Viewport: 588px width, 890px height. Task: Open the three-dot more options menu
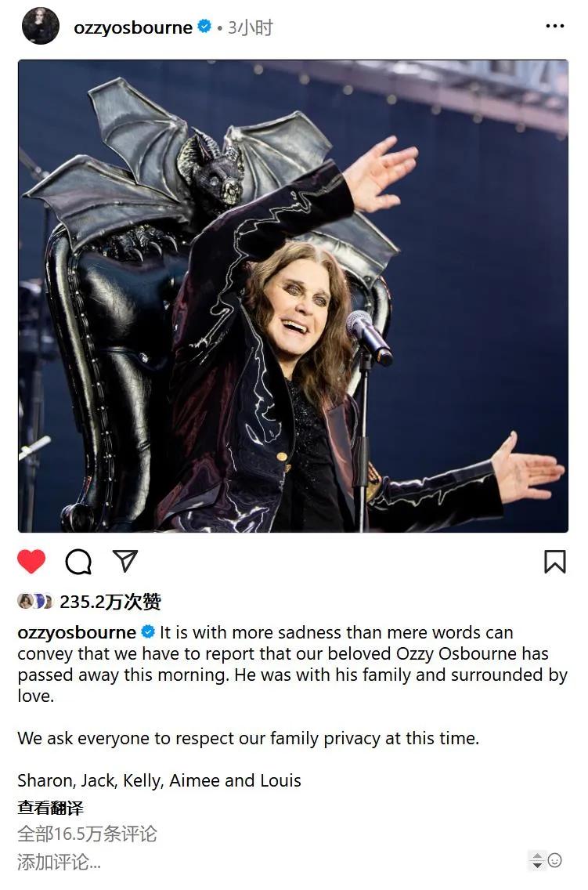(554, 26)
